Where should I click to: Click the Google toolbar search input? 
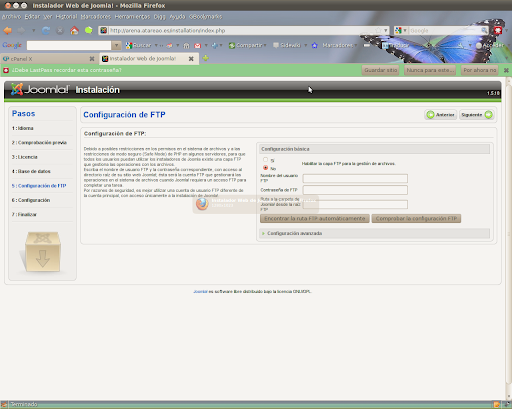tap(69, 45)
